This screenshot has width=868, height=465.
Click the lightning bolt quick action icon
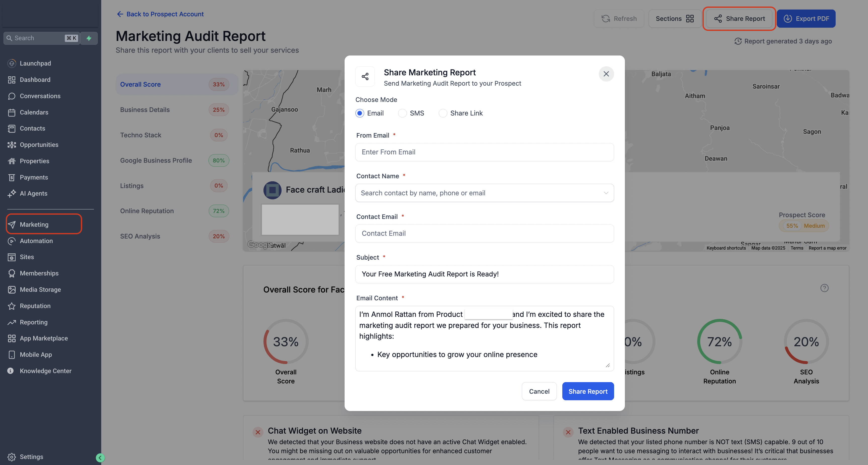89,38
